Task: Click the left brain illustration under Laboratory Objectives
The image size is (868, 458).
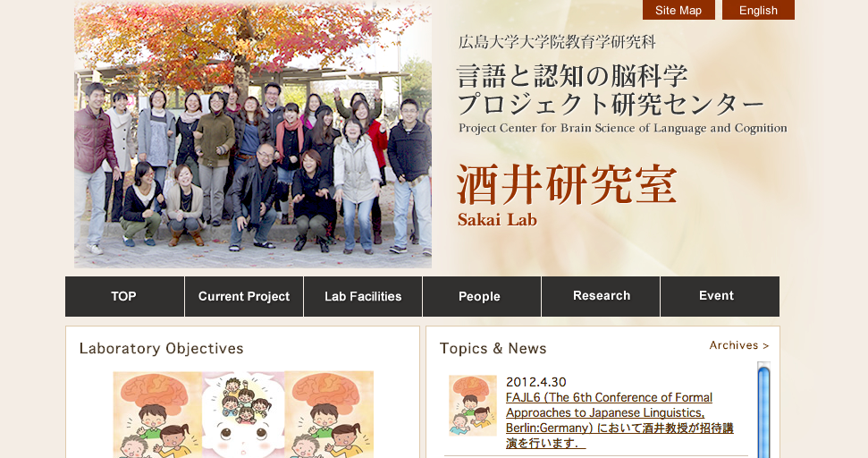Action: 157,414
